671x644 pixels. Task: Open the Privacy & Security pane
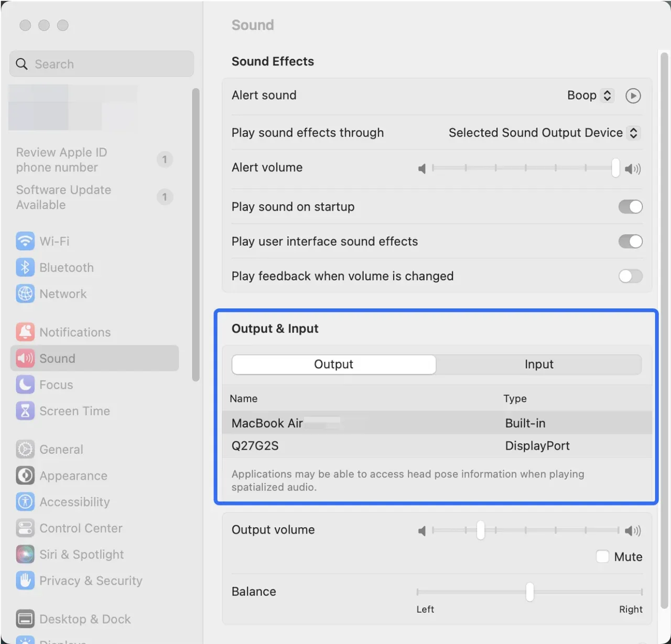(95, 581)
